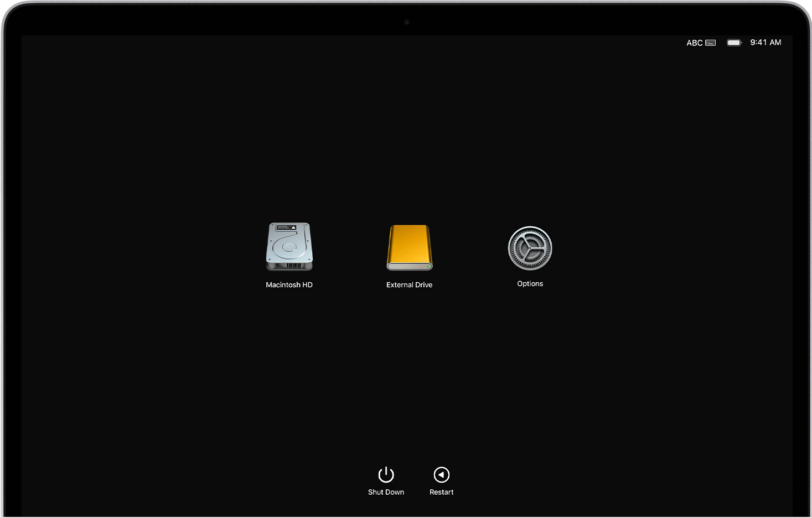Open the Options gear icon
Viewport: 812px width, 518px height.
point(530,248)
